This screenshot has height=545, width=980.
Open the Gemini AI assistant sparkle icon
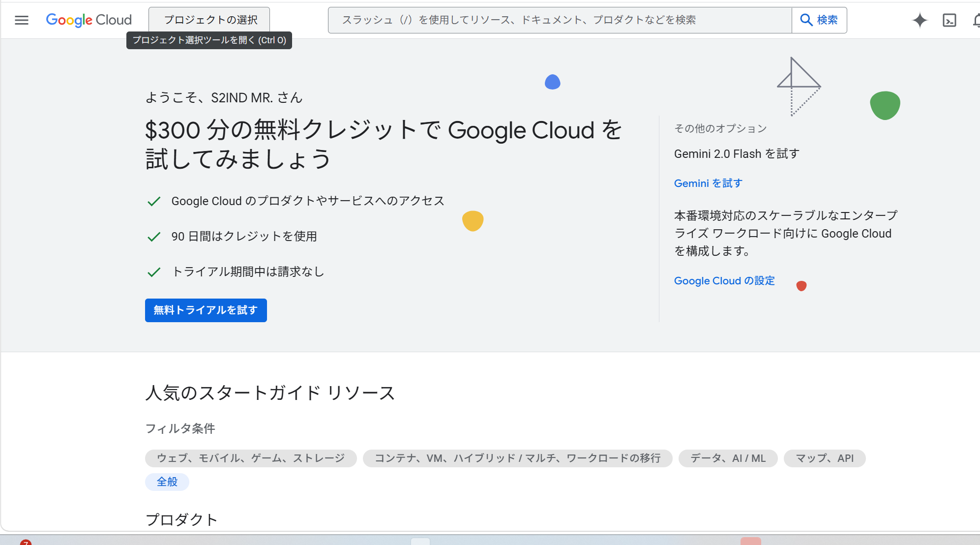(x=920, y=20)
